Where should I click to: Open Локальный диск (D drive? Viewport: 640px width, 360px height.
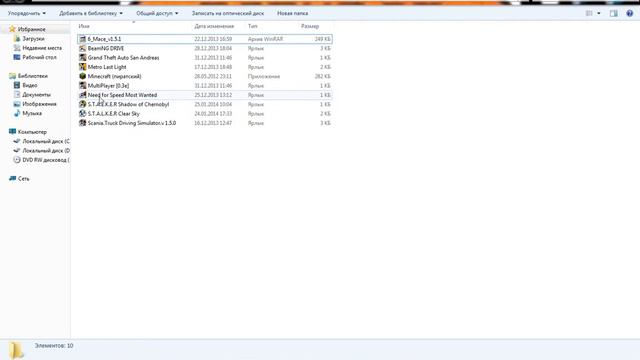click(46, 151)
